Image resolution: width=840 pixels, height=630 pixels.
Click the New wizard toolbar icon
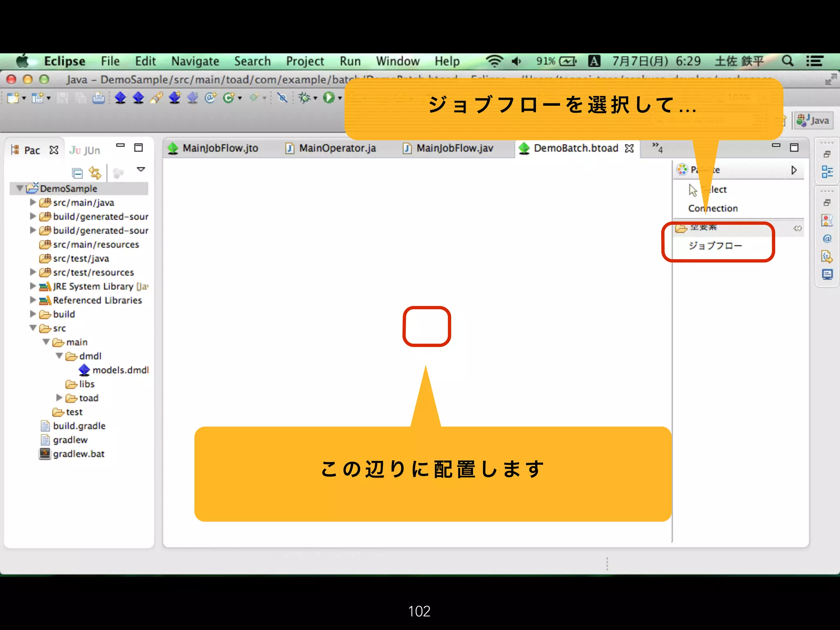(13, 98)
